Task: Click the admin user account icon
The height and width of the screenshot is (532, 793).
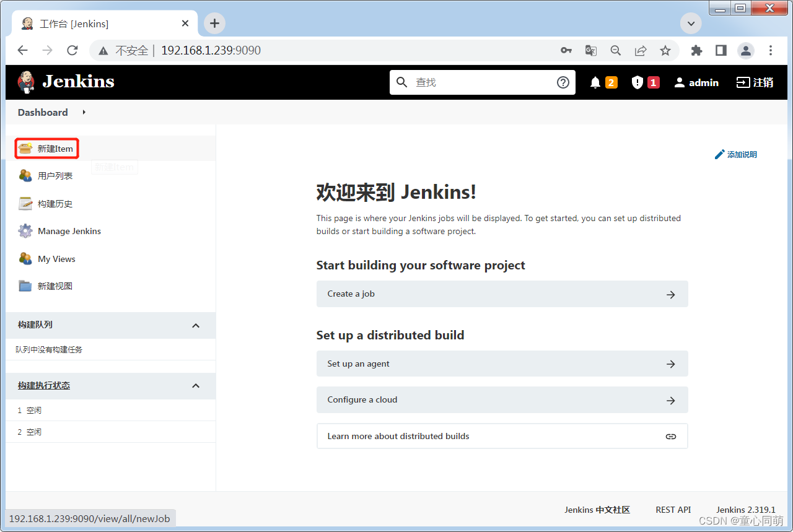Action: coord(679,82)
